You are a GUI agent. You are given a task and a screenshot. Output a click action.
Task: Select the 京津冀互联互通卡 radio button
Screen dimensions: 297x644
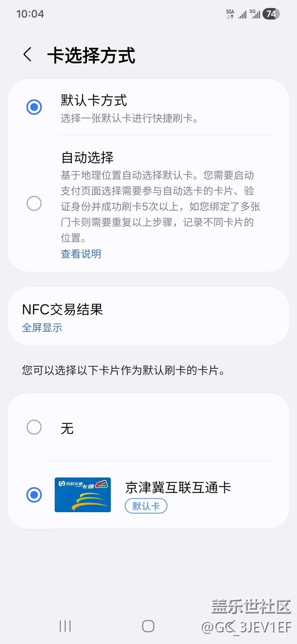[34, 495]
